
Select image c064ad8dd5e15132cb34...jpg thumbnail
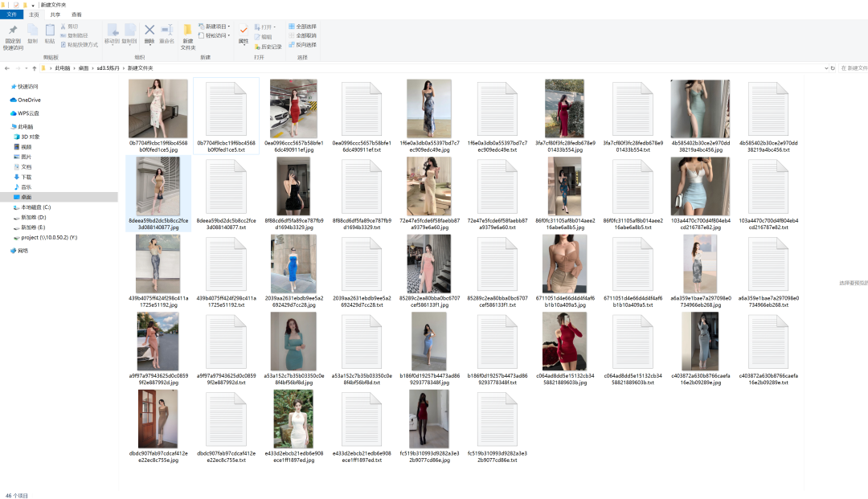[565, 342]
